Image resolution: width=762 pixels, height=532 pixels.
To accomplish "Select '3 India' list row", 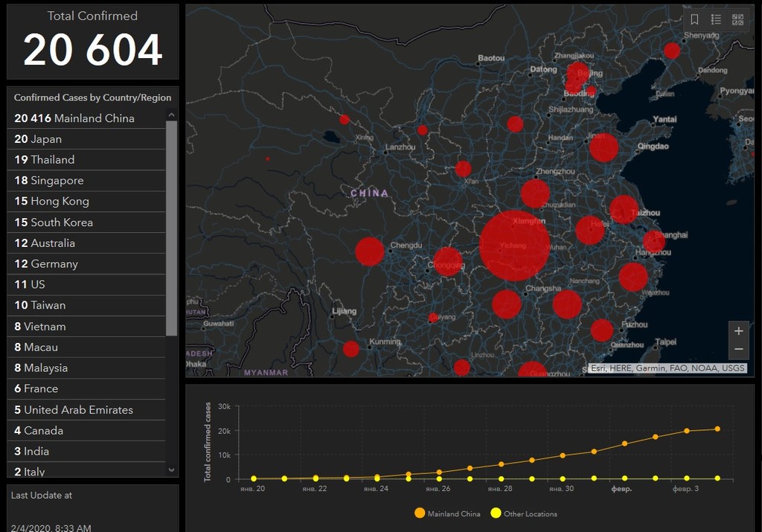I will [x=86, y=452].
